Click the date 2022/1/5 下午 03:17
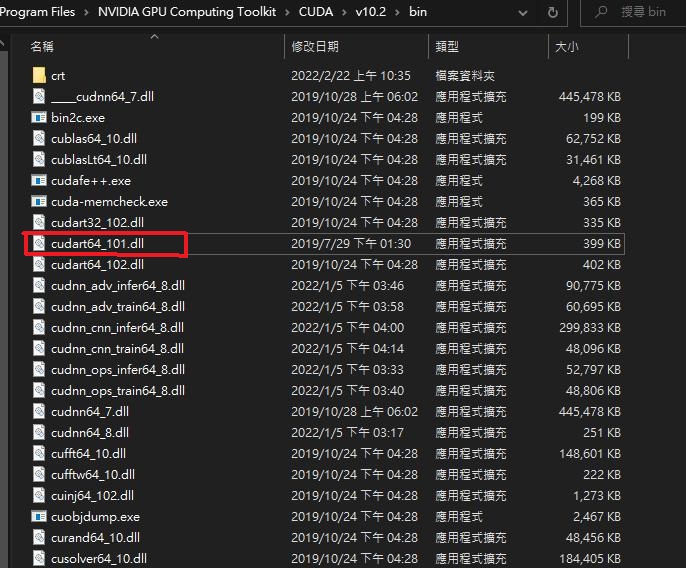Screen dimensions: 686x568 [347, 432]
